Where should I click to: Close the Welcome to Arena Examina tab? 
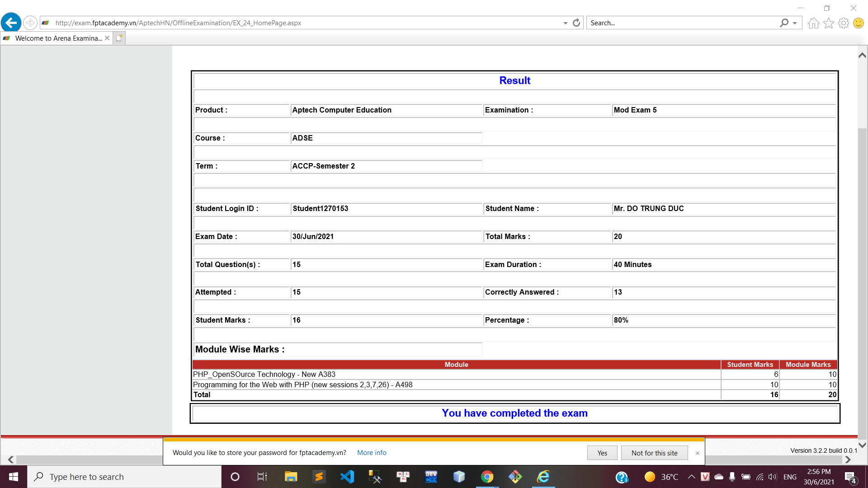[x=107, y=38]
